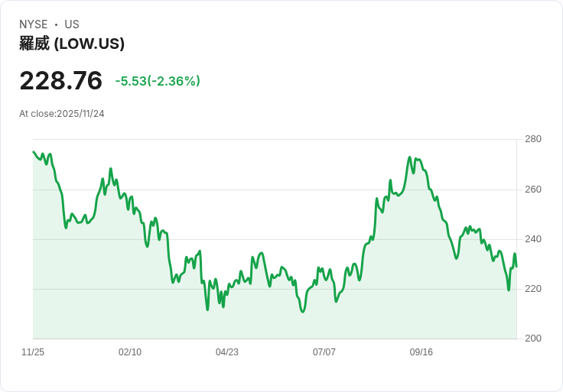Click the US market label

[72, 24]
